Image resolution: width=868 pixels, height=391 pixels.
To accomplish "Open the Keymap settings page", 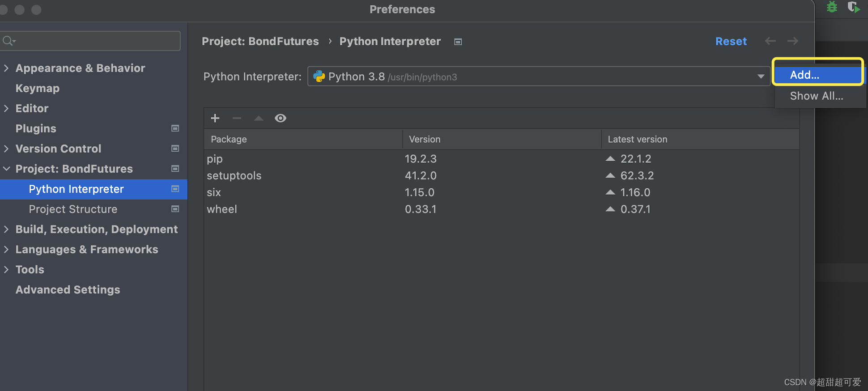I will pos(38,88).
